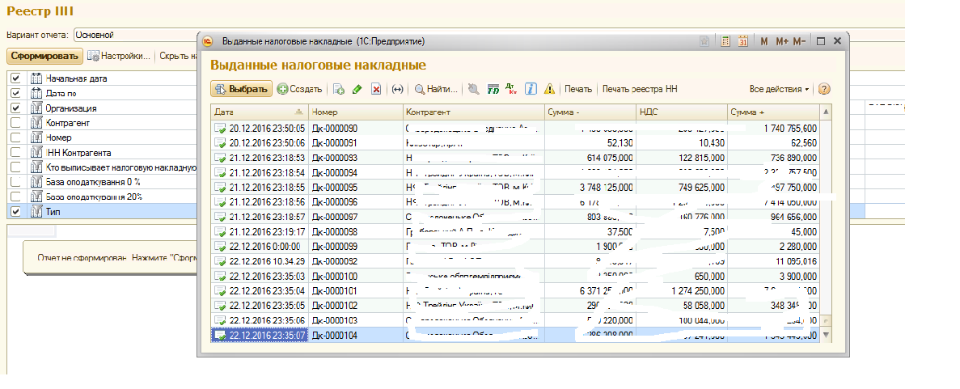Screen dimensions: 960x389
Task: Select row Дк-0000100
Action: point(515,276)
